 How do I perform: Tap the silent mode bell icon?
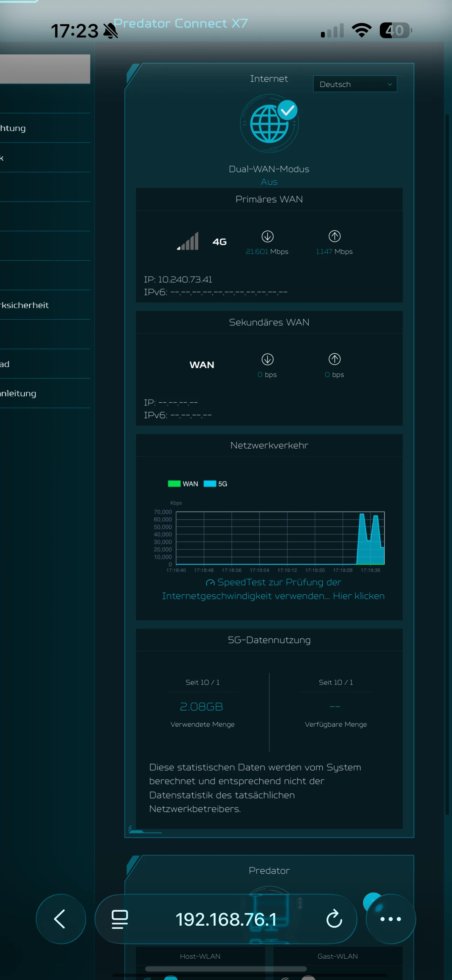[110, 31]
